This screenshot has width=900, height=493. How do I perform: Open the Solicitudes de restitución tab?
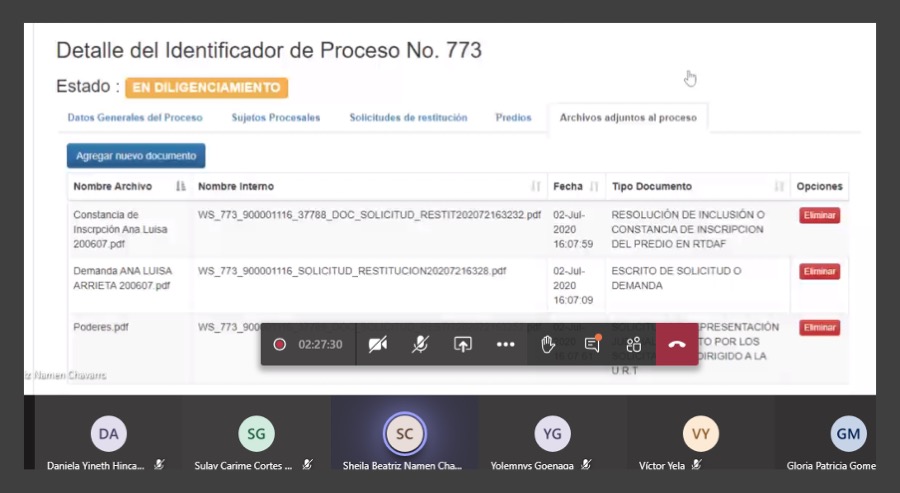click(x=408, y=118)
